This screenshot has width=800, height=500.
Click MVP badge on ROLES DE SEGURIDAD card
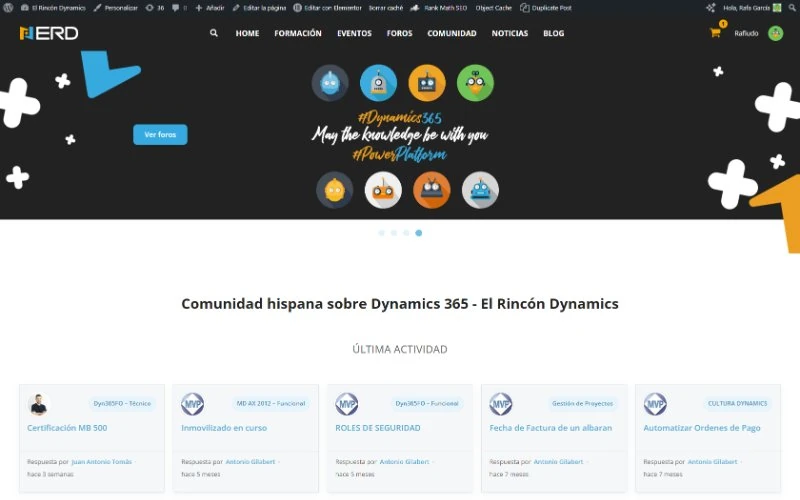pos(346,404)
